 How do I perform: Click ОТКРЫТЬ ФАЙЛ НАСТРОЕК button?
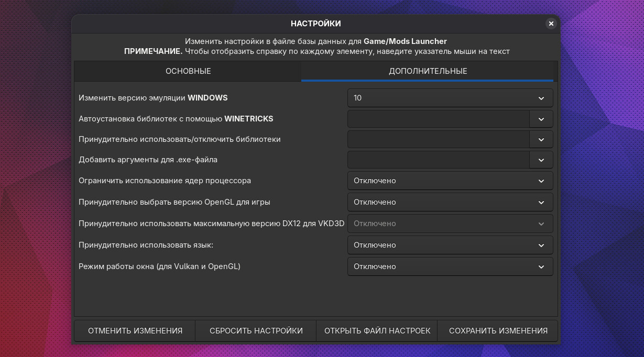point(377,331)
